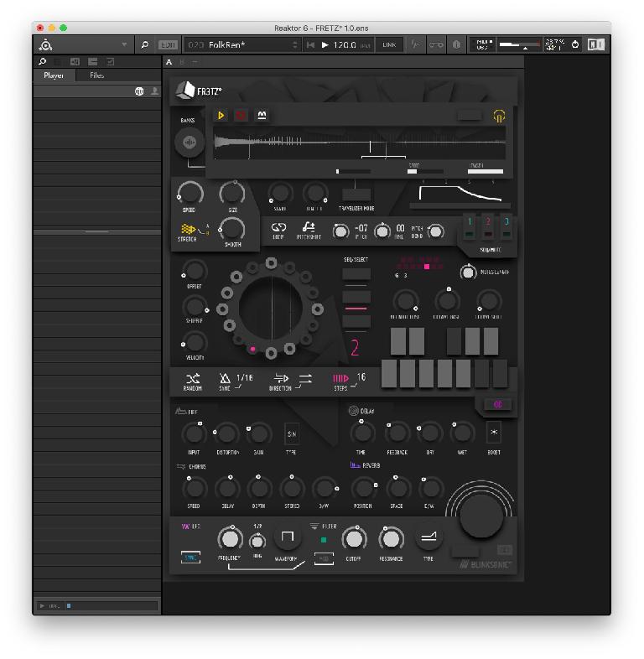This screenshot has height=659, width=644.
Task: Toggle the LOOP icon
Action: (x=278, y=227)
